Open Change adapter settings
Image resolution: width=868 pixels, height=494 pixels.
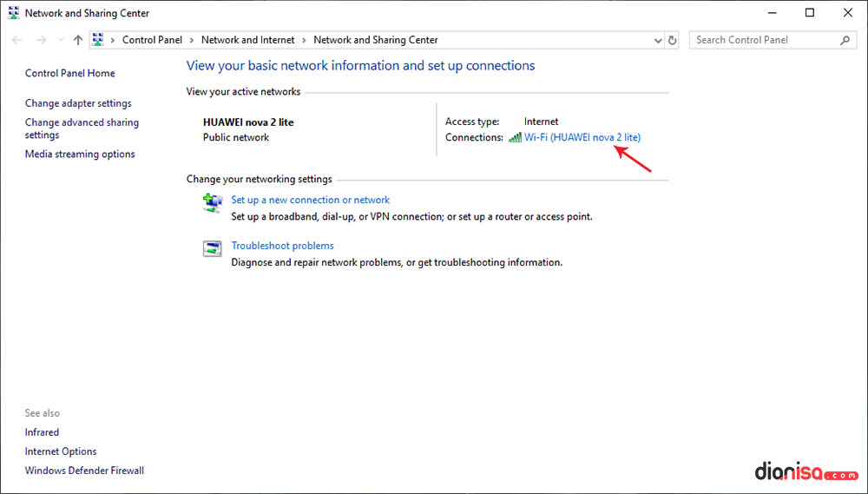coord(78,103)
